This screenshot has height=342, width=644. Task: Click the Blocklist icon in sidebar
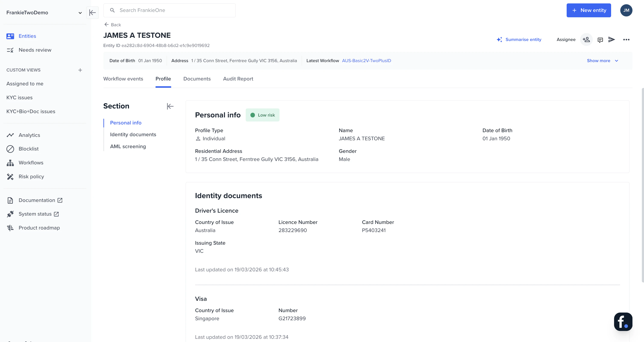click(x=10, y=149)
